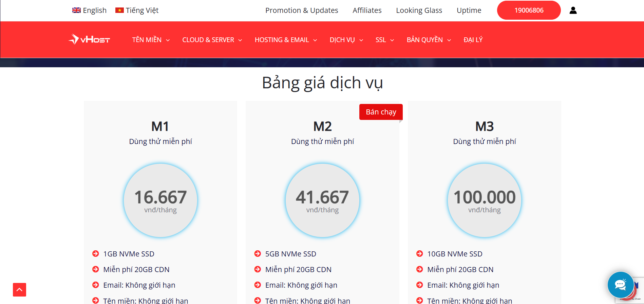Viewport: 644px width, 304px height.
Task: Click the vHost logo
Action: tap(89, 39)
